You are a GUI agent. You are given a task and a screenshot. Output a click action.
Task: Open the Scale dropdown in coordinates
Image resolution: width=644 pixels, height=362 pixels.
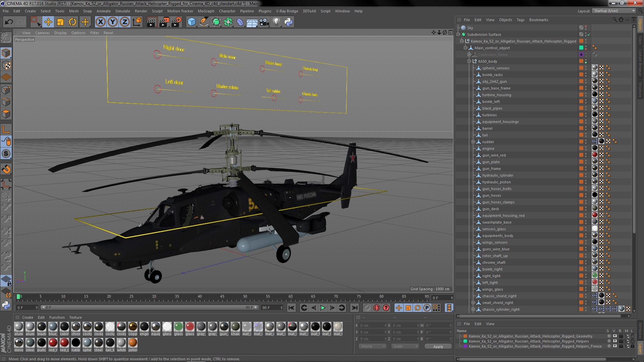[405, 346]
